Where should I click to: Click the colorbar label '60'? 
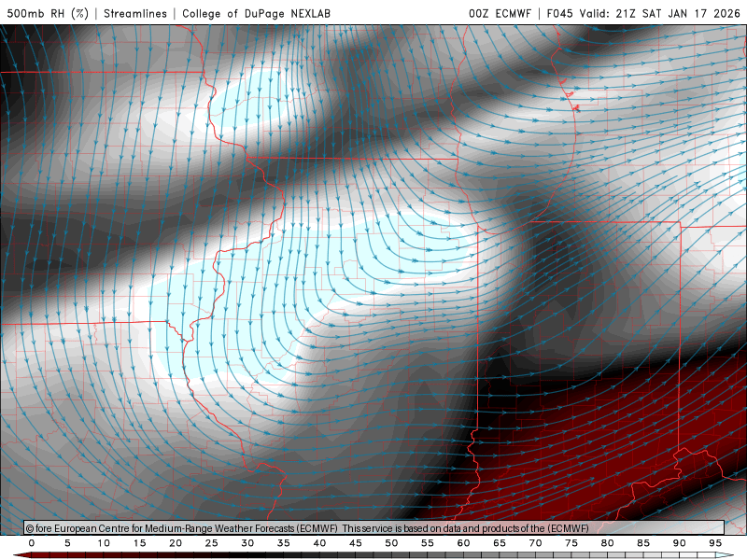[x=463, y=543]
